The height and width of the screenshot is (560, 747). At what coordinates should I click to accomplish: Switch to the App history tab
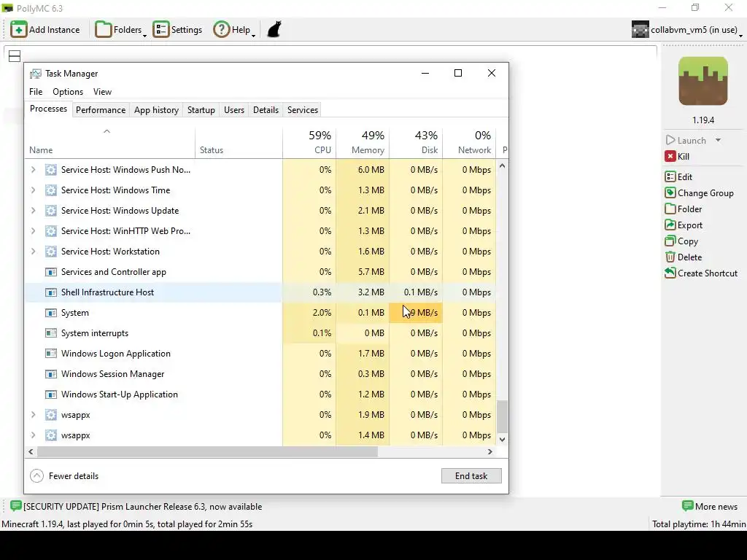[156, 110]
